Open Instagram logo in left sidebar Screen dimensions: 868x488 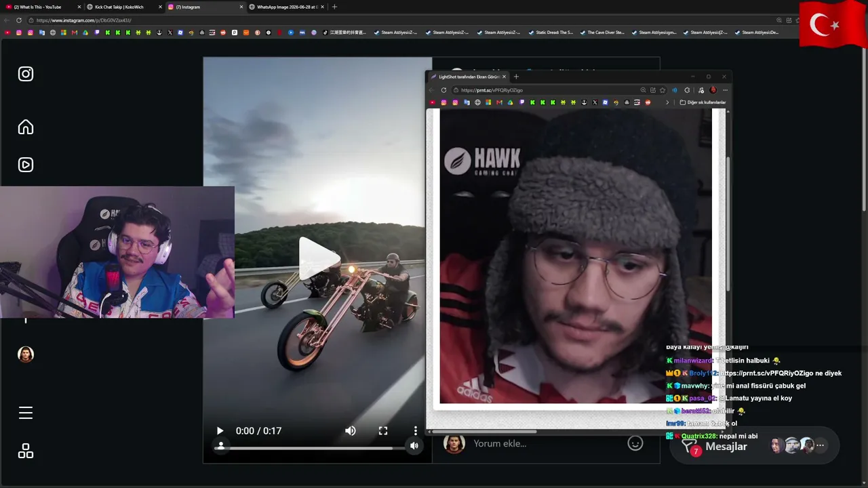point(26,74)
